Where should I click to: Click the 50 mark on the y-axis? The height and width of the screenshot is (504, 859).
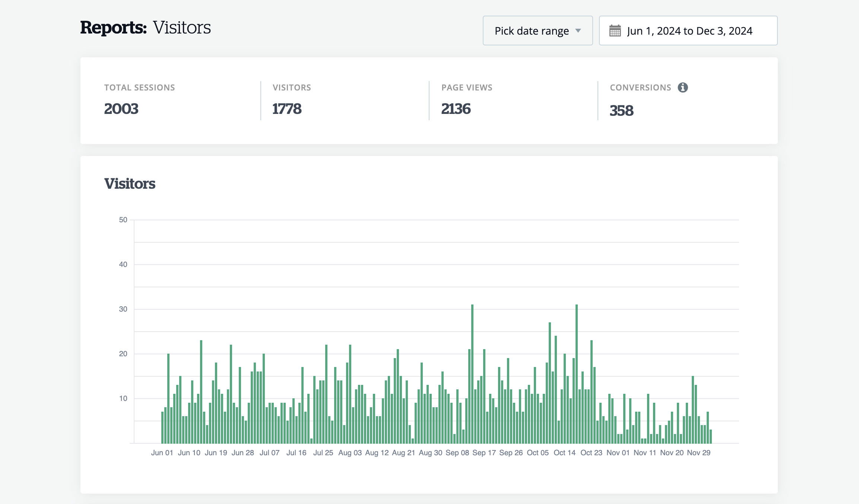point(123,220)
